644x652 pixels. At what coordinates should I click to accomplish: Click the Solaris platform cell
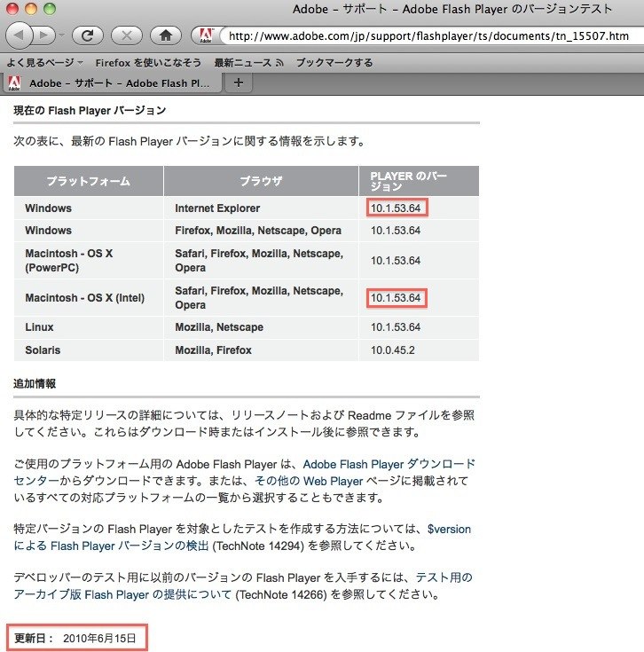click(89, 350)
